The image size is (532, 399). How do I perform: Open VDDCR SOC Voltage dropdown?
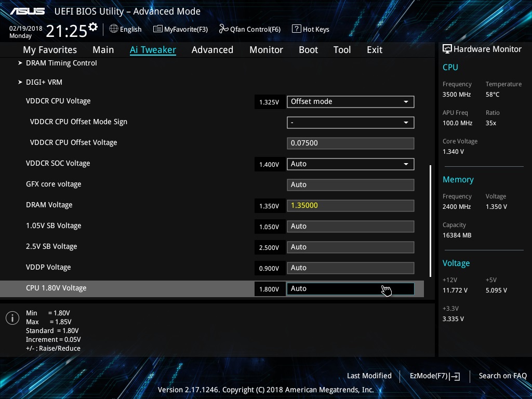[351, 164]
